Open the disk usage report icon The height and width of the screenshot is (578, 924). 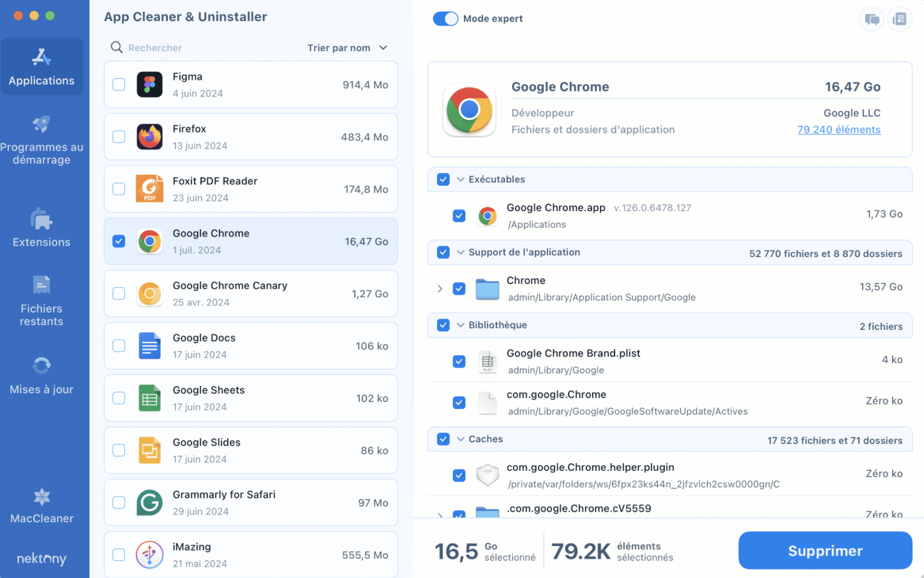click(x=900, y=19)
